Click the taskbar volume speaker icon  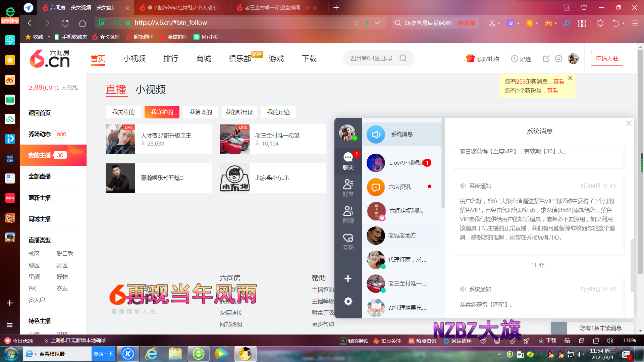(x=580, y=354)
